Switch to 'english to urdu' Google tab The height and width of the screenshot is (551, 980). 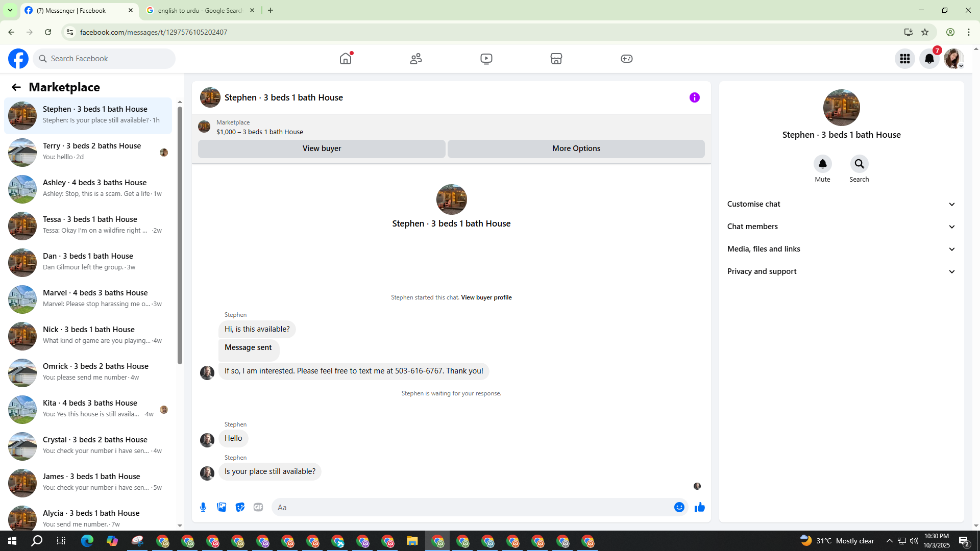tap(200, 11)
